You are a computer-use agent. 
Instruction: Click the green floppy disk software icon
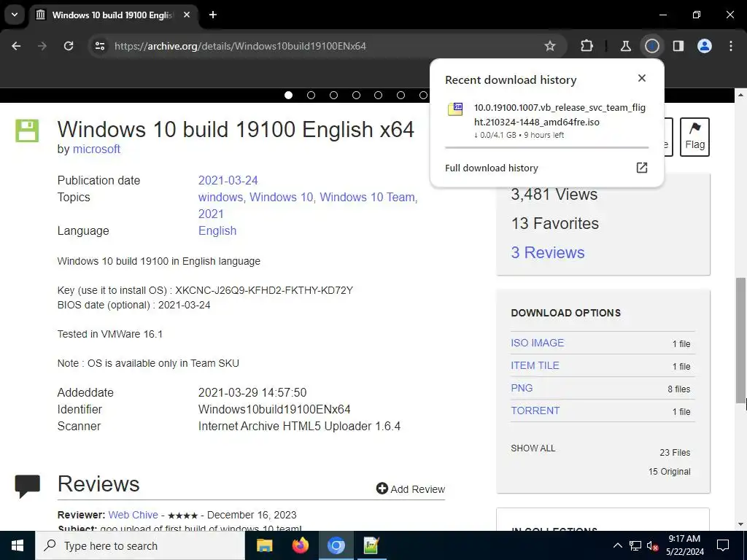27,131
